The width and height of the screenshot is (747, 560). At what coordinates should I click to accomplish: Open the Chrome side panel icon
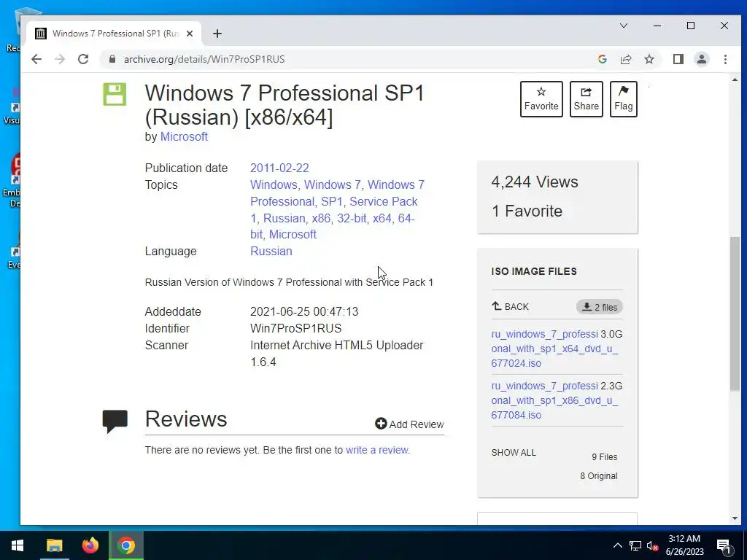pyautogui.click(x=678, y=59)
